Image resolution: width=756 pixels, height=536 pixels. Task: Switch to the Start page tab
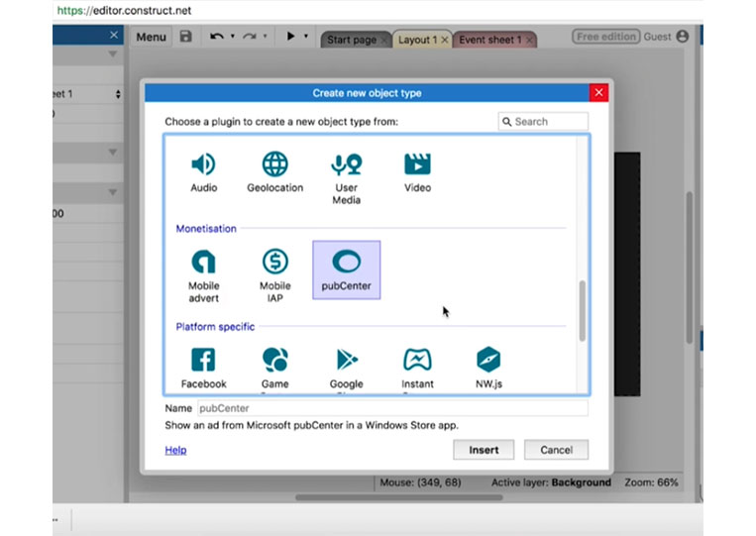point(352,40)
